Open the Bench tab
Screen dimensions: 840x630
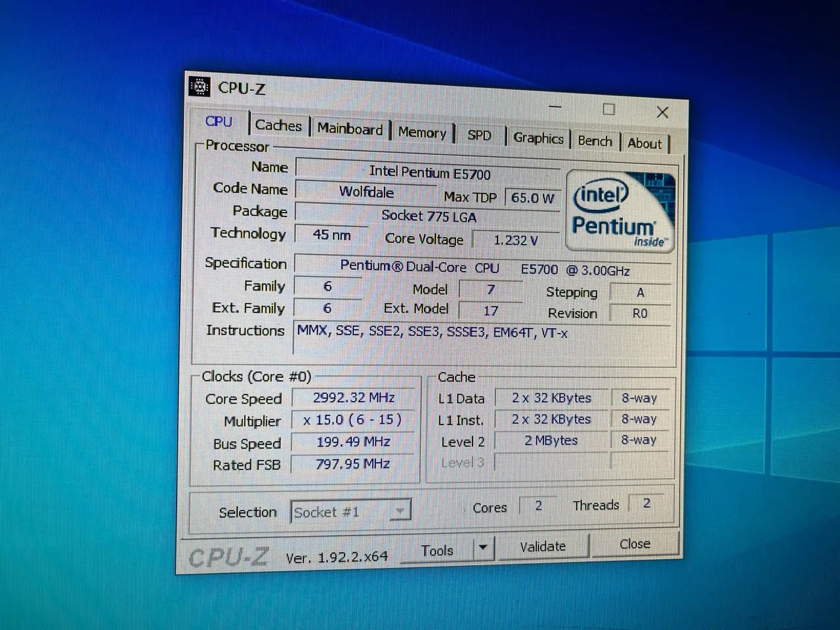(x=595, y=141)
